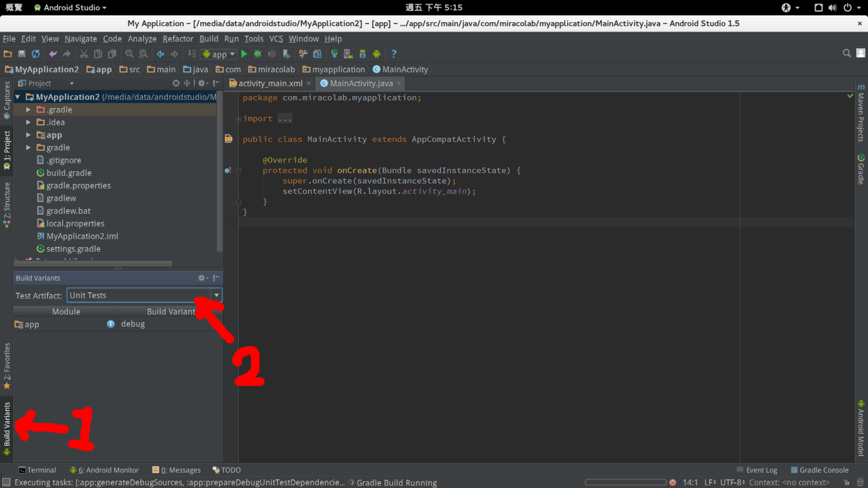The width and height of the screenshot is (868, 488).
Task: Open the Build menu
Action: 209,38
